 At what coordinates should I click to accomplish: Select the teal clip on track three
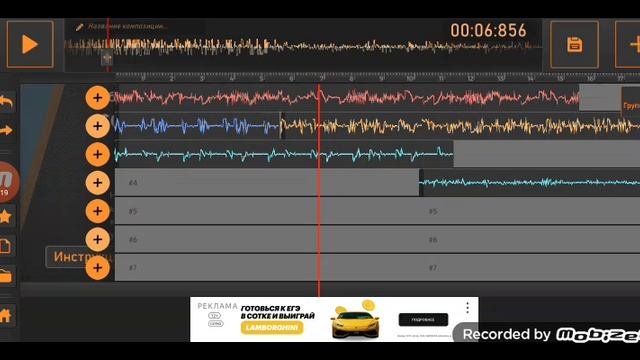point(284,154)
